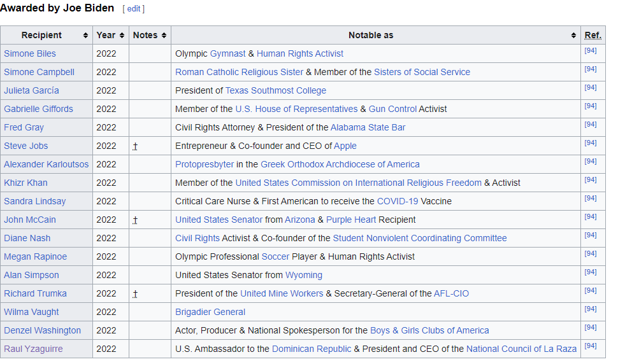Open Wilma Vaught article link

pos(31,312)
